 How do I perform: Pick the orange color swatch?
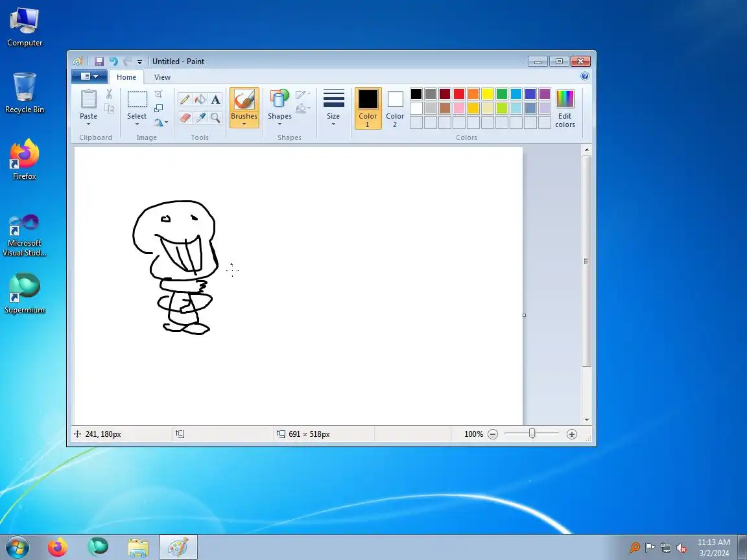pos(473,94)
